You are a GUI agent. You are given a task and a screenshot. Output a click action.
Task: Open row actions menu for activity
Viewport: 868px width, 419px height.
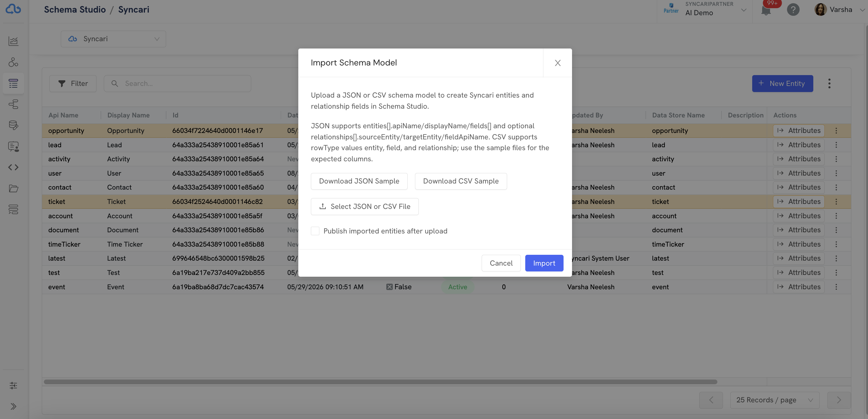[x=836, y=159]
